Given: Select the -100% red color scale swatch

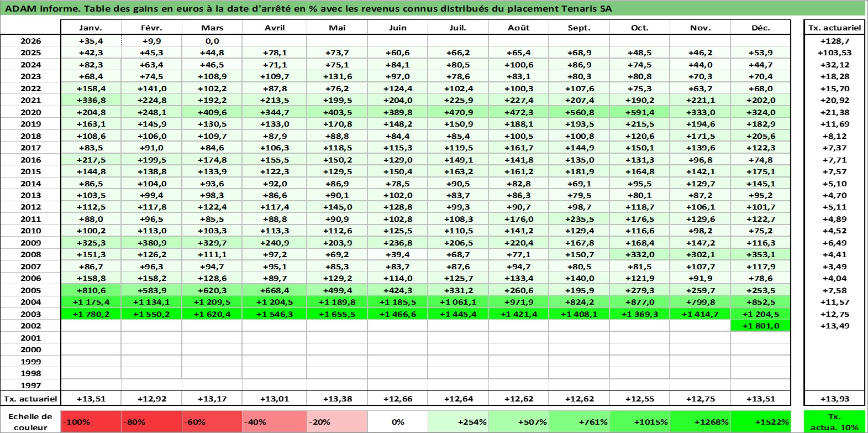Looking at the screenshot, I should (x=91, y=421).
